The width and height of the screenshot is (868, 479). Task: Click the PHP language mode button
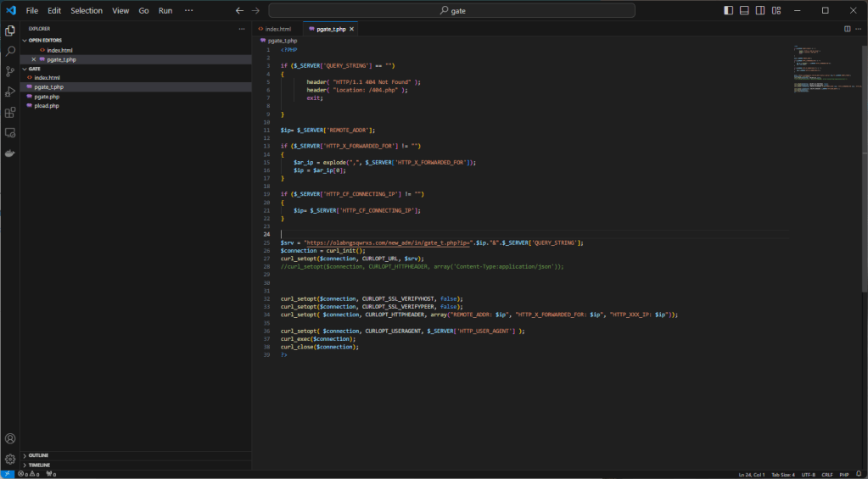[x=845, y=474]
